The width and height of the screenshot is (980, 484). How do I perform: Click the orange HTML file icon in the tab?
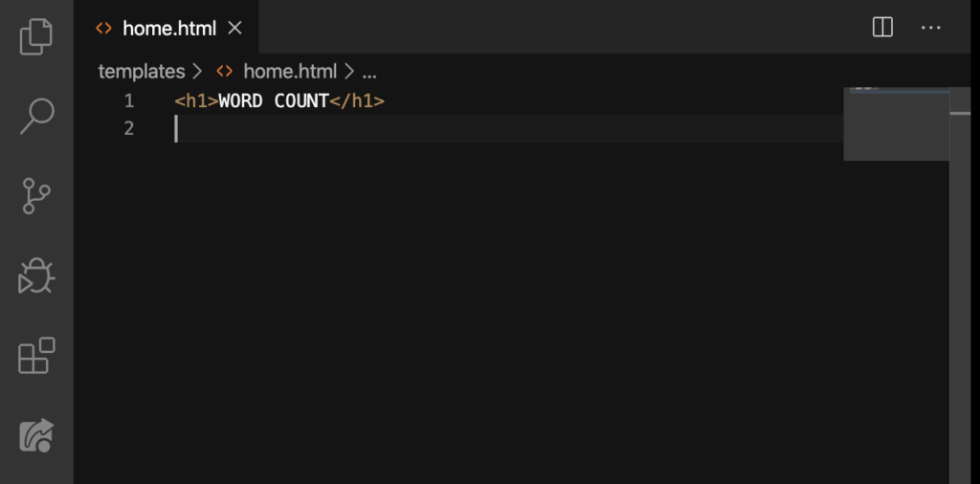103,28
